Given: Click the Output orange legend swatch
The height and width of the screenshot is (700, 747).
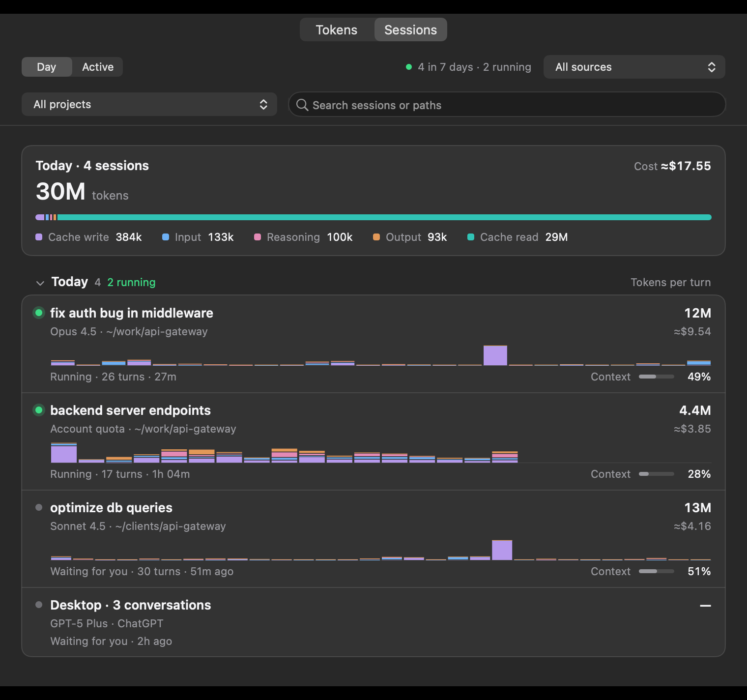Looking at the screenshot, I should click(376, 237).
